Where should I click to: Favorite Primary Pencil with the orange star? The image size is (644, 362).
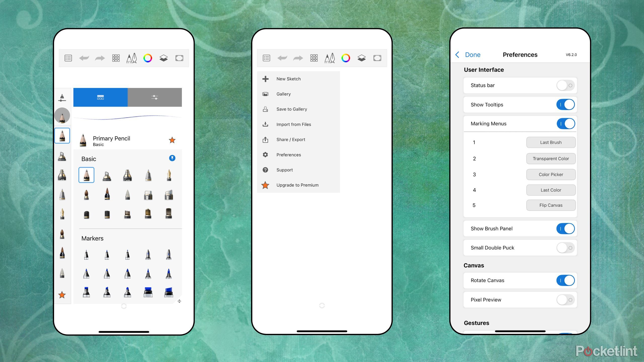click(x=172, y=140)
